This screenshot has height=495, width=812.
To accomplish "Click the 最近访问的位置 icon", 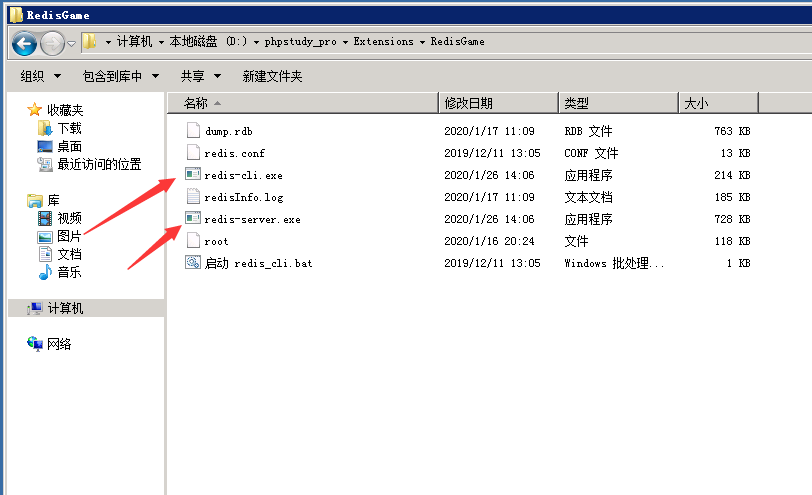I will tap(45, 164).
